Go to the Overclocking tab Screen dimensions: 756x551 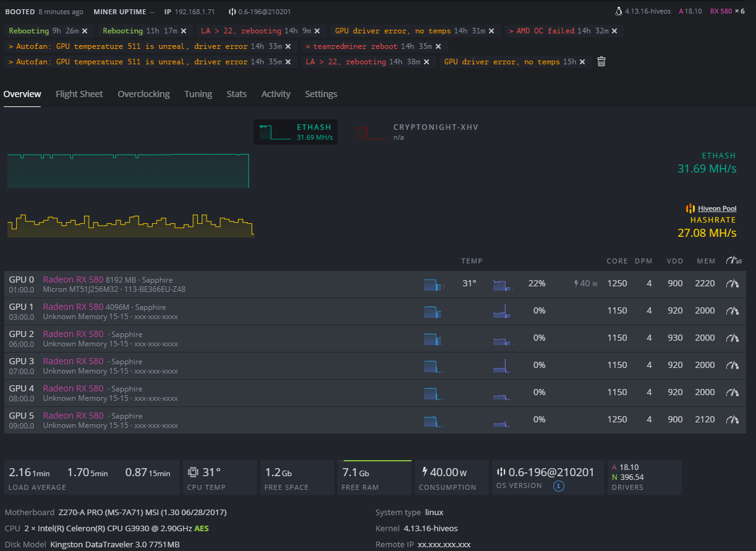pyautogui.click(x=143, y=94)
